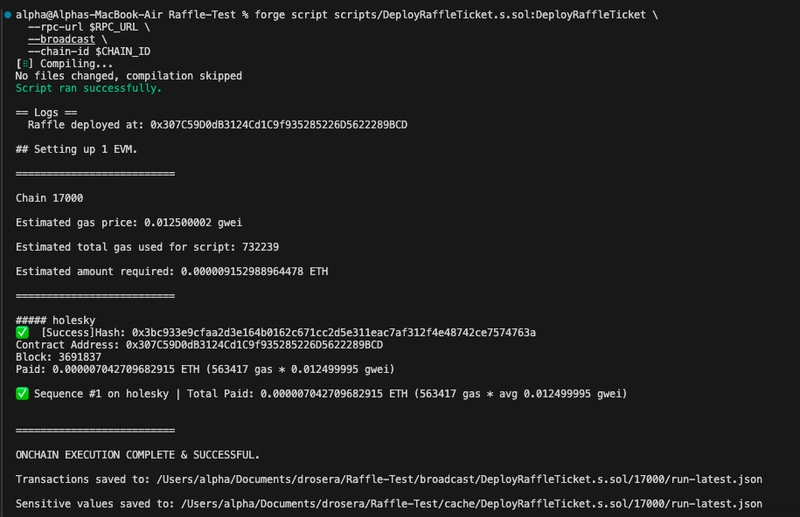Screen dimensions: 800x517
Task: Click the transaction hash 0x3bc933e9...
Action: 334,333
